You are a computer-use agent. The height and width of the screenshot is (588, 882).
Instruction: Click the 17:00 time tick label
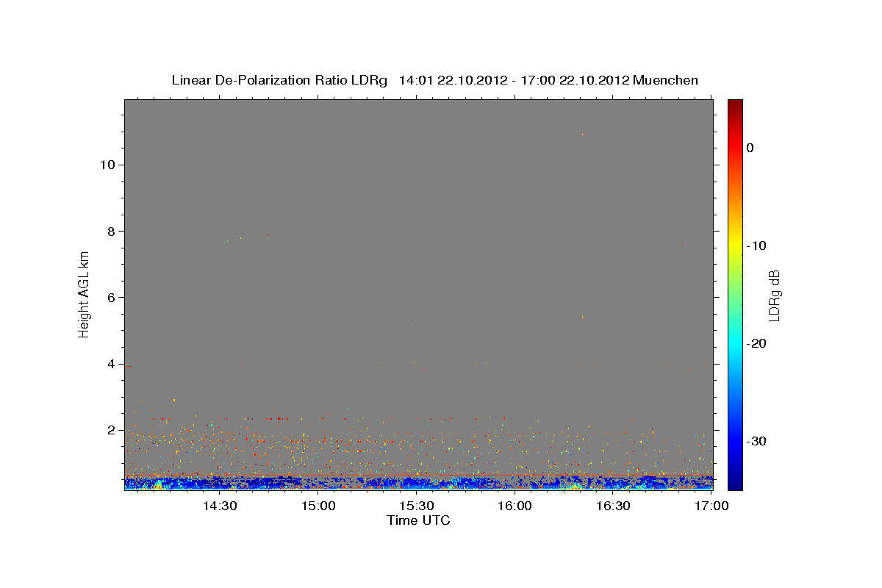click(x=712, y=506)
